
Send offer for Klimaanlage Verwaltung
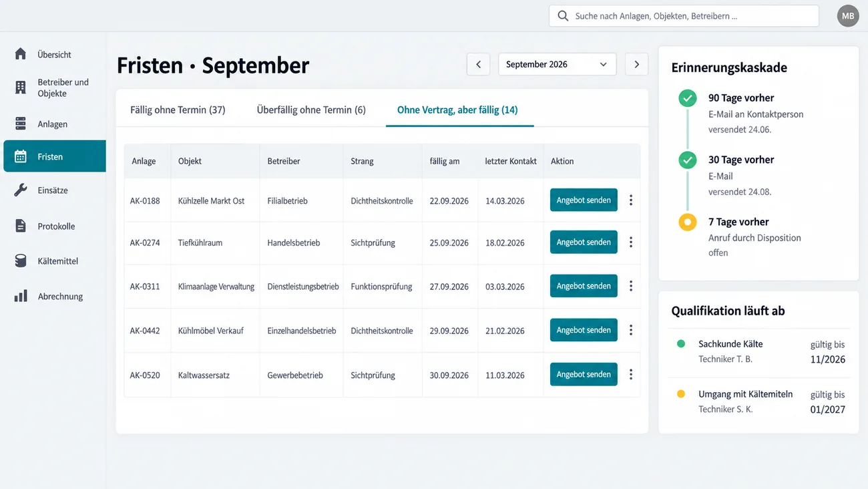coord(584,286)
